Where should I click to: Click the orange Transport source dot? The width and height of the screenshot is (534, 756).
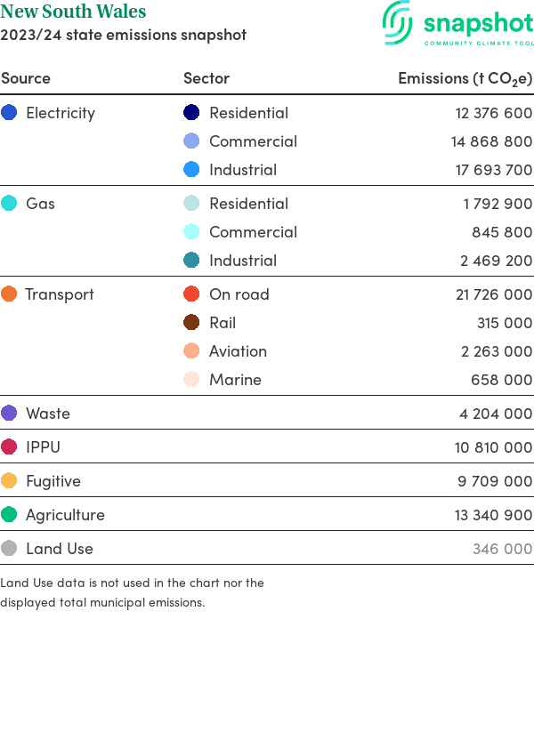point(10,294)
